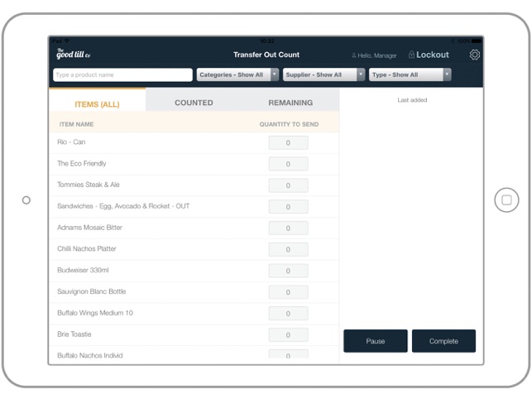The width and height of the screenshot is (532, 399).
Task: Edit quantity for Rio - Can
Action: pyautogui.click(x=288, y=142)
